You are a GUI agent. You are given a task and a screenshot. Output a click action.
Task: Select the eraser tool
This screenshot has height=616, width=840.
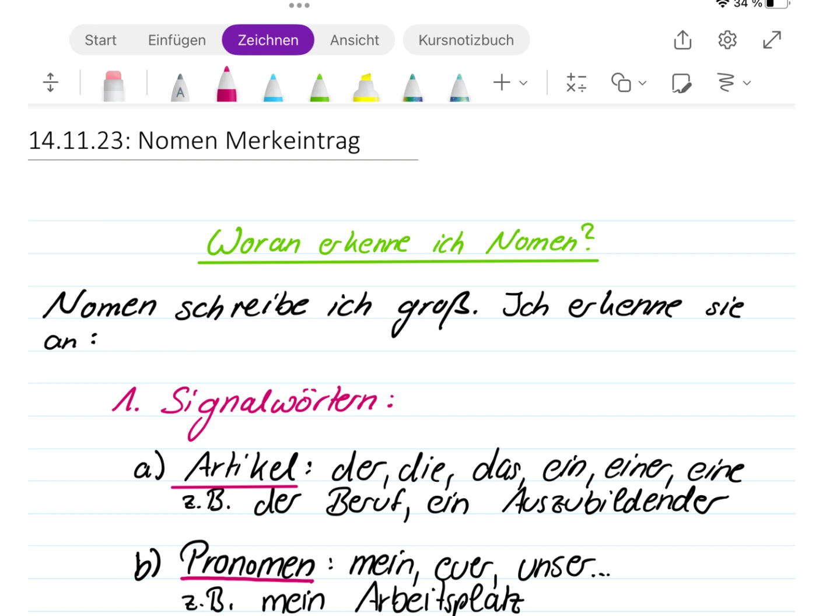pos(113,85)
